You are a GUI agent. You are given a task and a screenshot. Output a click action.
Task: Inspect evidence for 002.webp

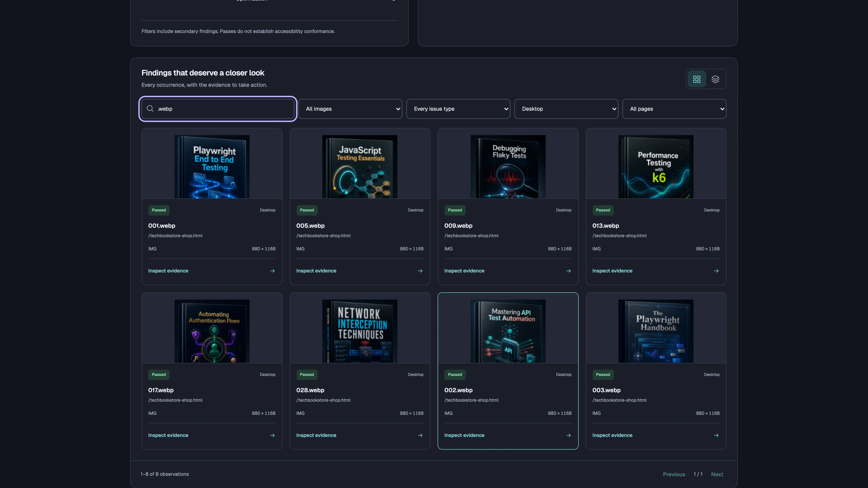tap(464, 435)
